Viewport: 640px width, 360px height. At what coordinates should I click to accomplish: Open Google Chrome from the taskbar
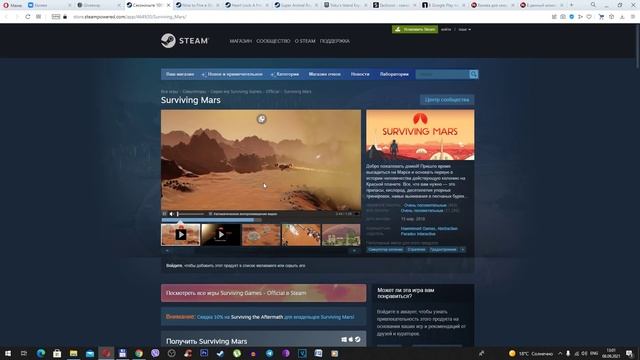coord(139,353)
